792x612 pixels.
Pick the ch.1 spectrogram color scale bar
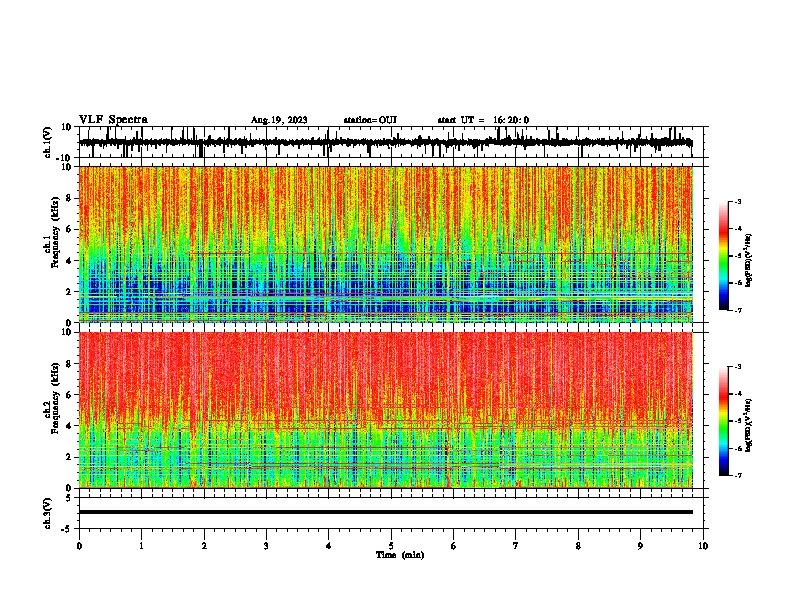[724, 256]
